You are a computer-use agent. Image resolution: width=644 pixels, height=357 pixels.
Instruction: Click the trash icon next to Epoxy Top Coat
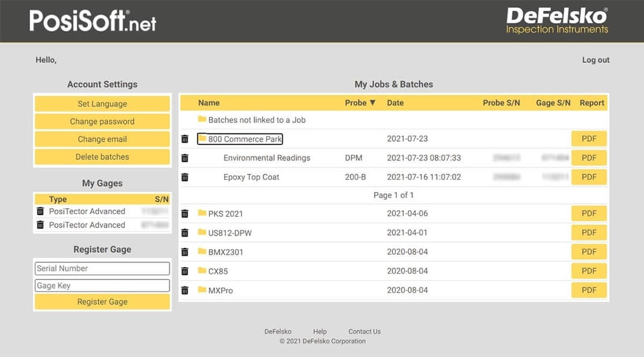tap(185, 177)
